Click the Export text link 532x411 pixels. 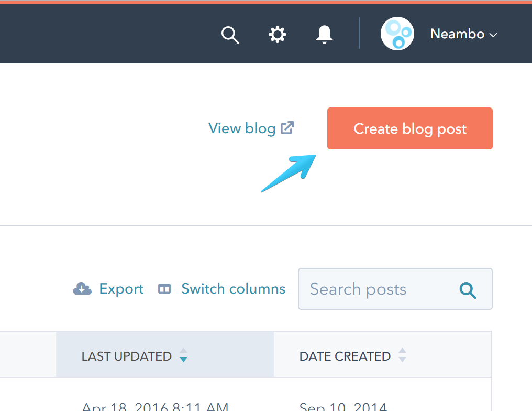coord(121,289)
